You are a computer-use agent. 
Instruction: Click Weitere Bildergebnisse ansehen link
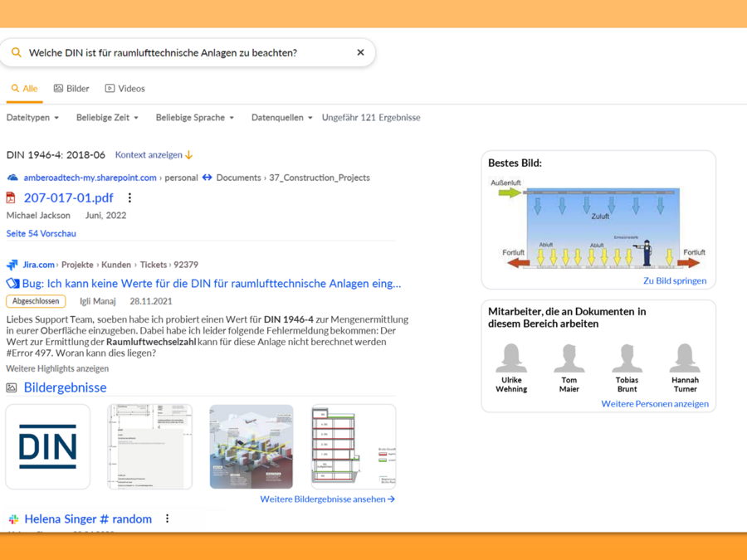[327, 499]
